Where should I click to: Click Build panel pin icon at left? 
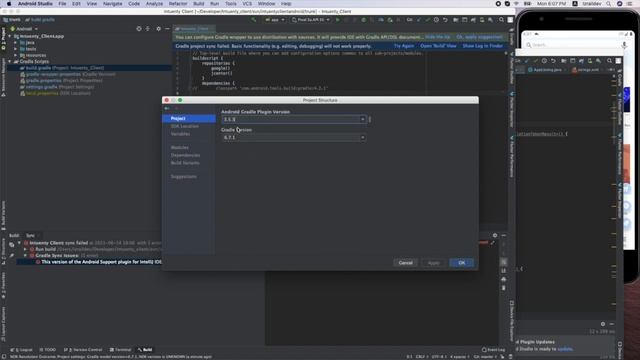click(x=12, y=255)
